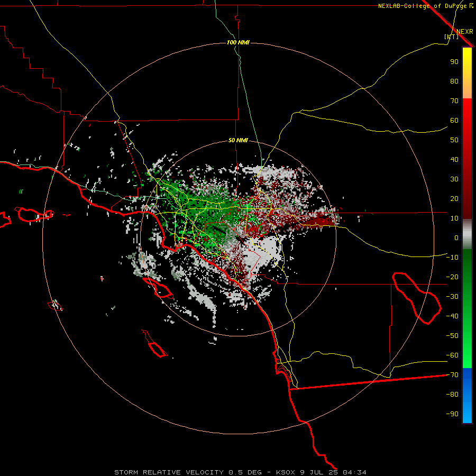476x476 pixels.
Task: Click the -40 value on the velocity scale
Action: pyautogui.click(x=452, y=316)
